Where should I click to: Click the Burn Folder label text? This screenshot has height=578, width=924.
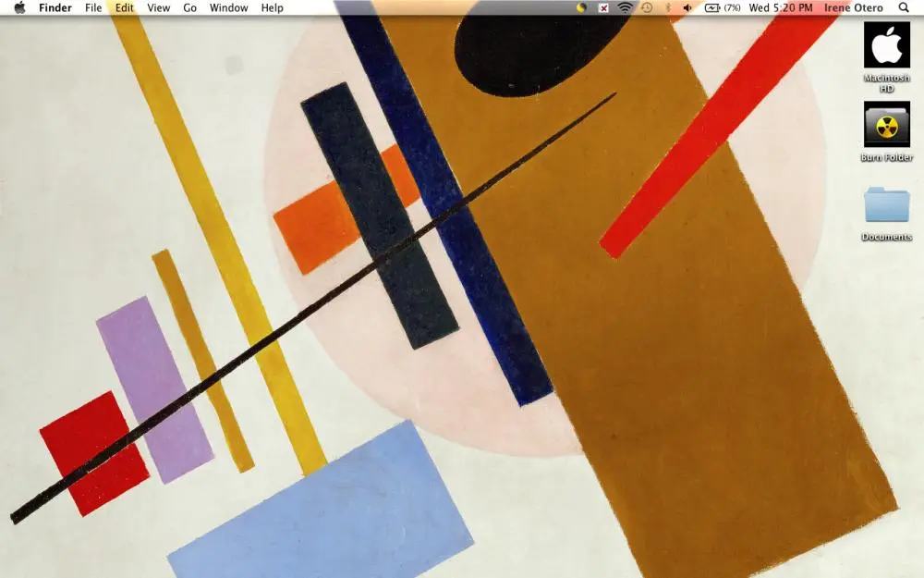coord(887,157)
